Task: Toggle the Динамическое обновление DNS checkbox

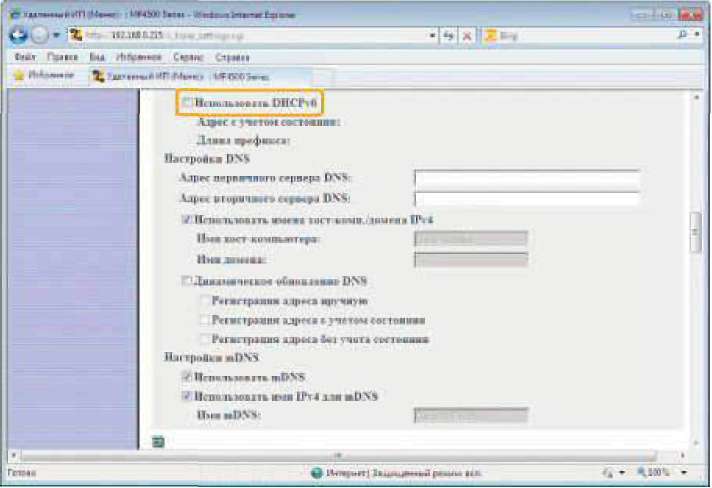Action: pos(186,282)
